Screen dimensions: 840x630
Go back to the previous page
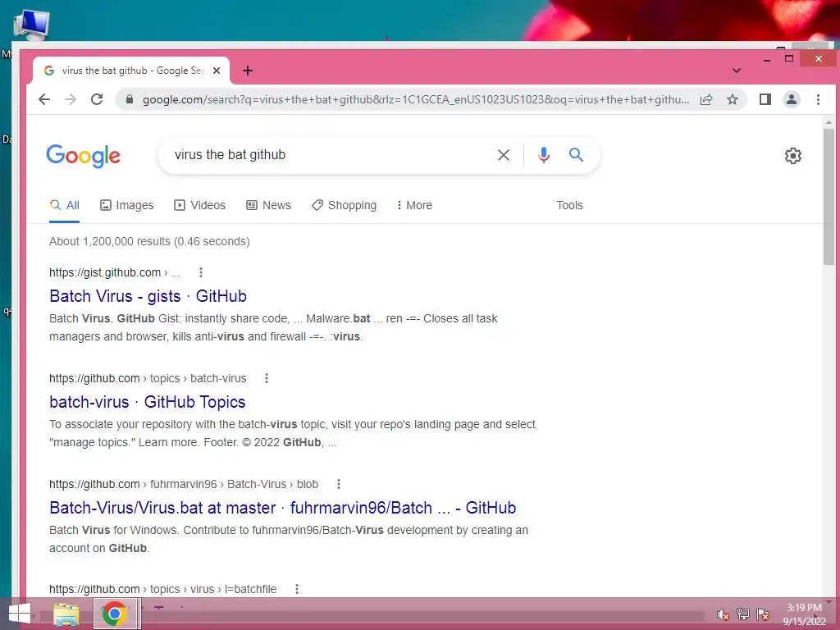point(44,99)
